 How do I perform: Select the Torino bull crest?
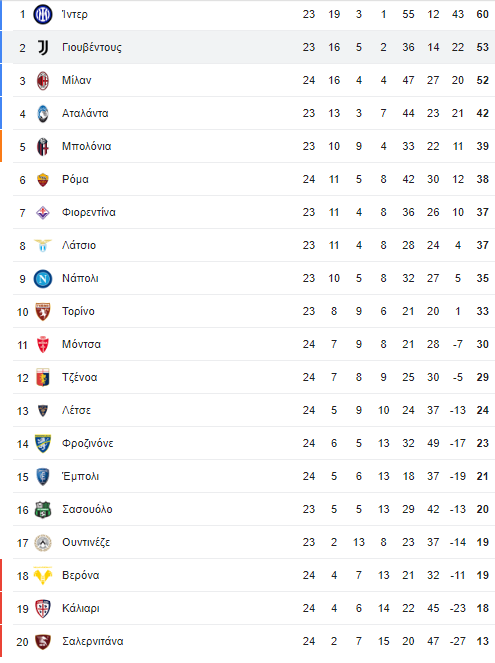[43, 312]
